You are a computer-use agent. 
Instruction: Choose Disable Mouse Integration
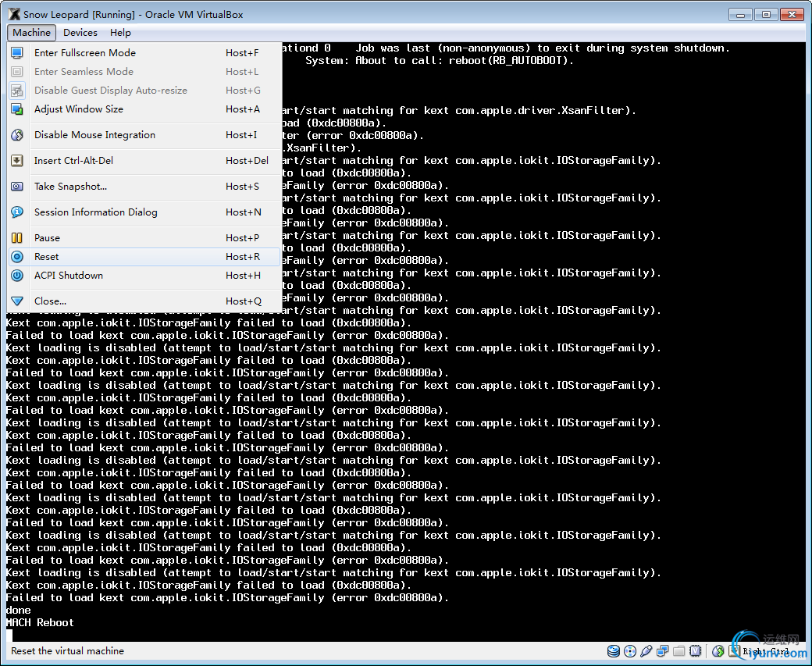144,135
